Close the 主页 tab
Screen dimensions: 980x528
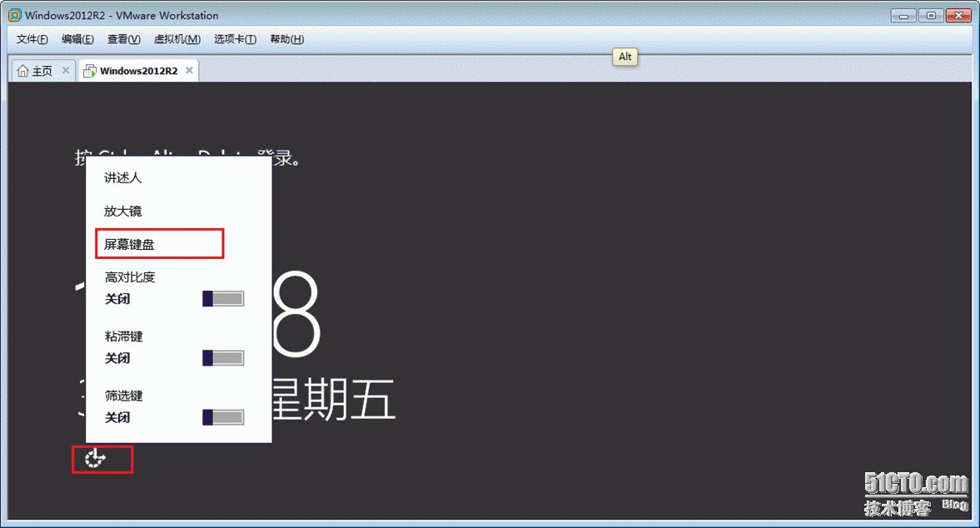click(66, 71)
